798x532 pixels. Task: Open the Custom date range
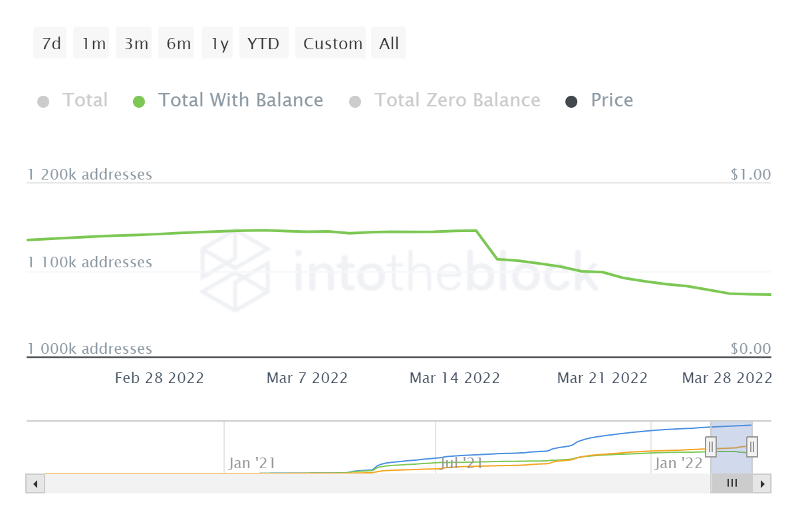click(x=332, y=44)
